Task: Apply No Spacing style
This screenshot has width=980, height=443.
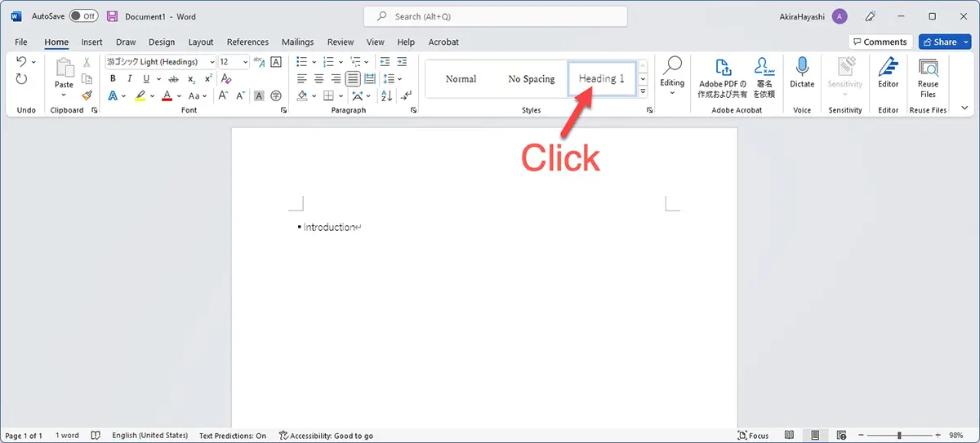Action: tap(532, 78)
